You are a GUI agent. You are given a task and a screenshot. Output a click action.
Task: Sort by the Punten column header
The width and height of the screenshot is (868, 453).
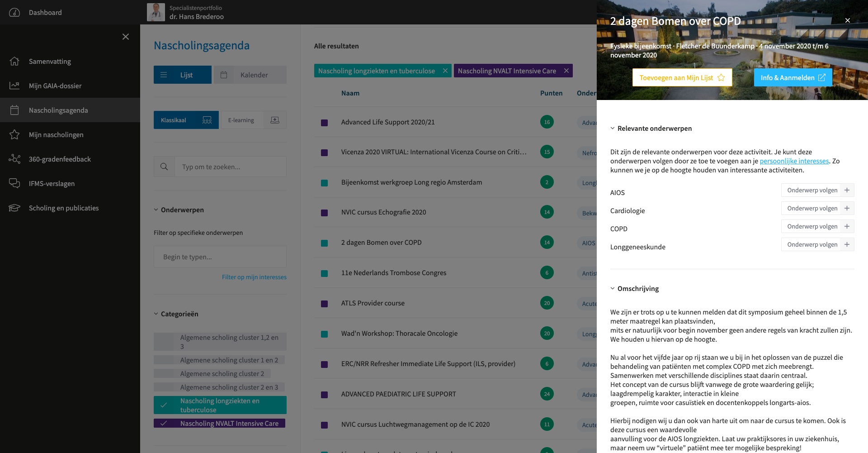click(x=552, y=93)
